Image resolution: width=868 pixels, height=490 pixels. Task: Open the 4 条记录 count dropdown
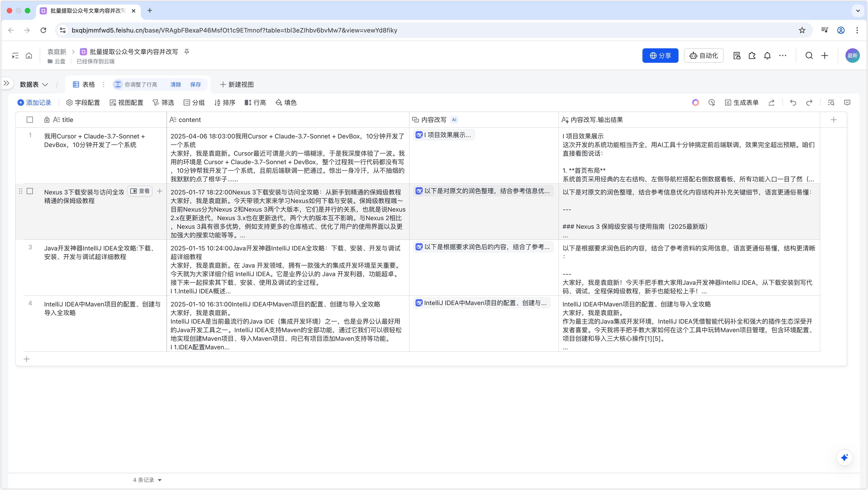147,480
